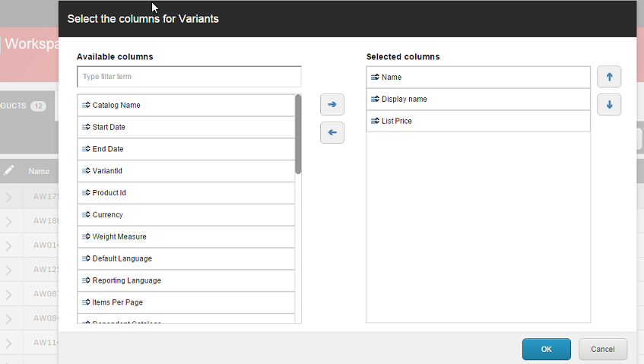Image resolution: width=644 pixels, height=364 pixels.
Task: Focus the Type filter term field
Action: (x=189, y=77)
